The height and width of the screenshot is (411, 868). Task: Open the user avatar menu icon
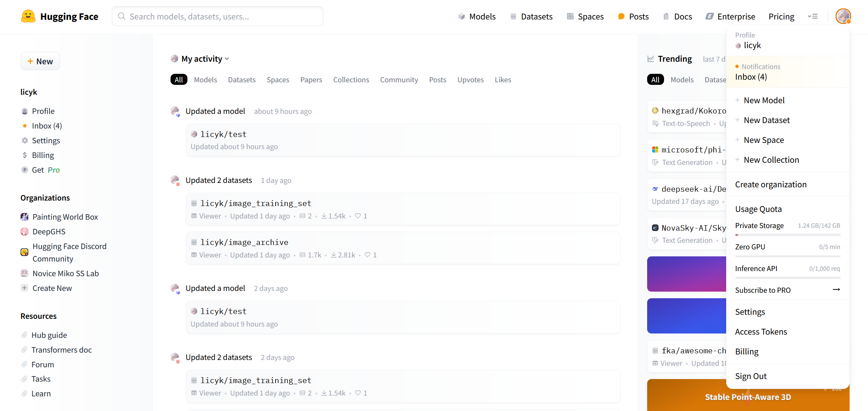tap(843, 17)
